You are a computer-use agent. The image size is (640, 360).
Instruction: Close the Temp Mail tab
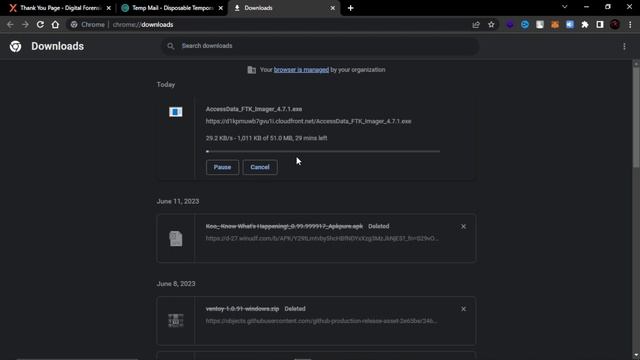tap(221, 8)
